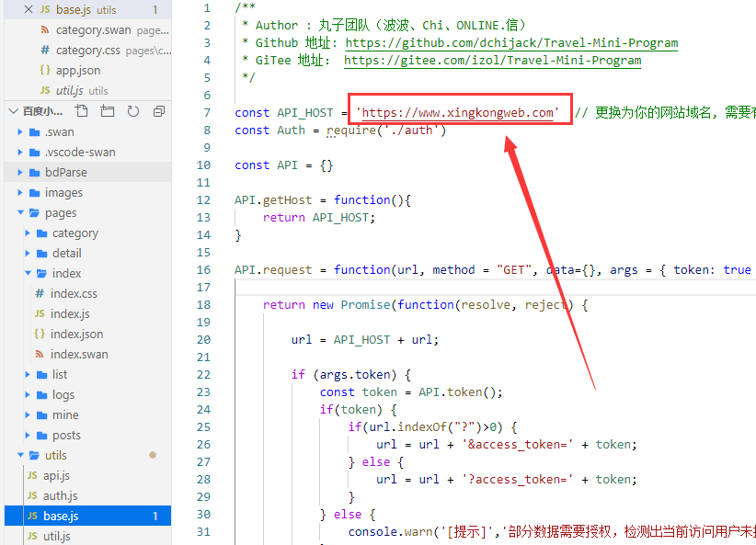Collapse the pages folder

pos(61,212)
